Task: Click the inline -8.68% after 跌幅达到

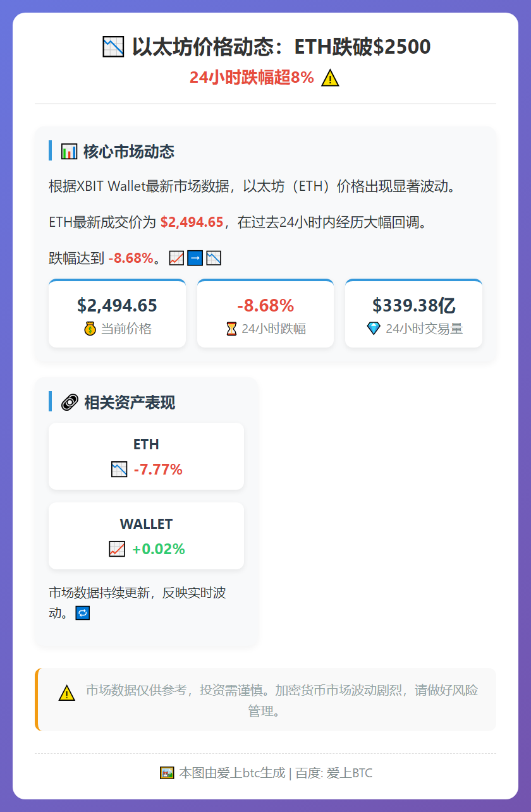Action: (x=131, y=258)
